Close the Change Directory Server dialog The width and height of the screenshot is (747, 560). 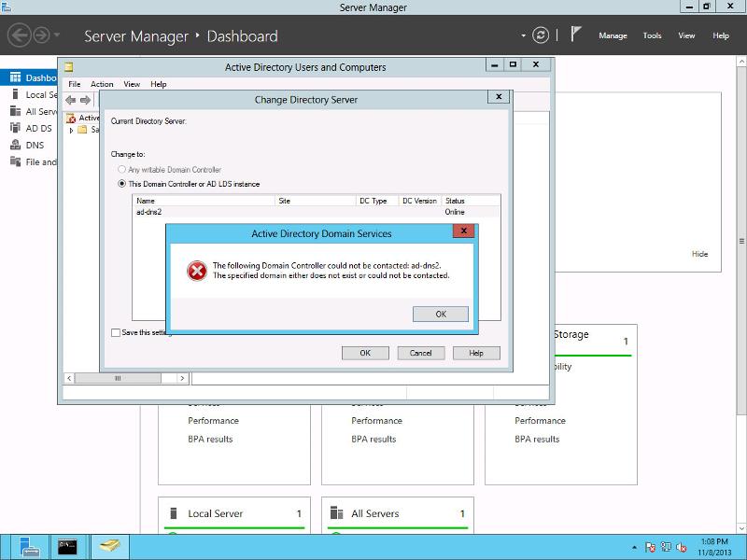[x=499, y=97]
